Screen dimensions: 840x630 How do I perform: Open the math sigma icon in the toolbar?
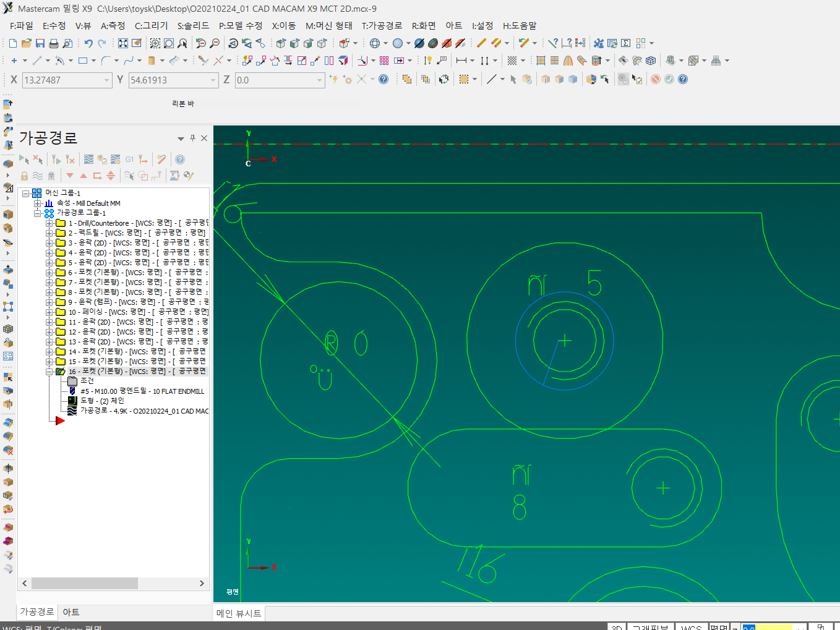point(626,43)
